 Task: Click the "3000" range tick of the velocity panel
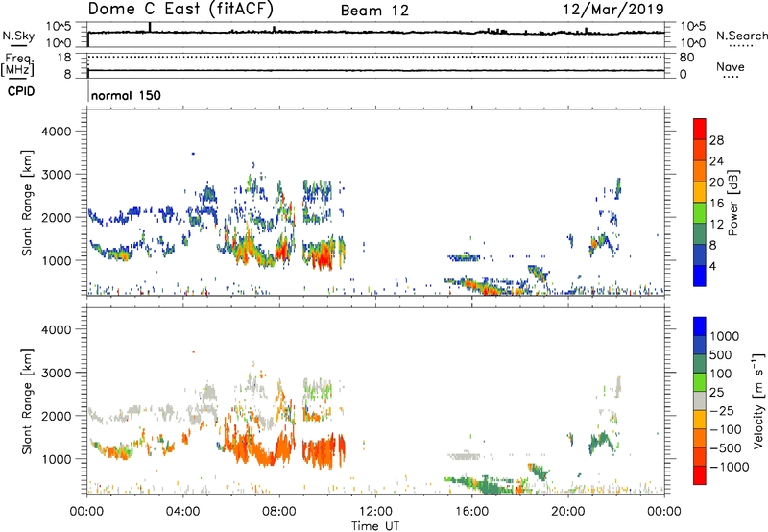tap(56, 373)
